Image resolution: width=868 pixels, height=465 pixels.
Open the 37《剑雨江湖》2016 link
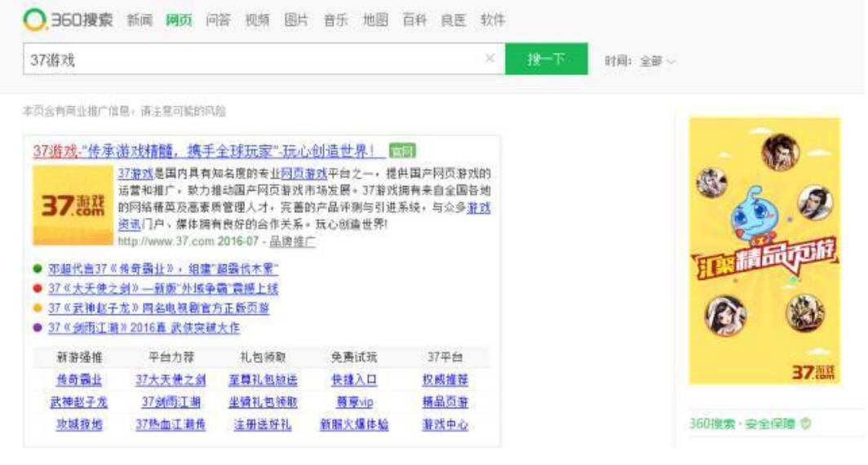click(x=144, y=327)
